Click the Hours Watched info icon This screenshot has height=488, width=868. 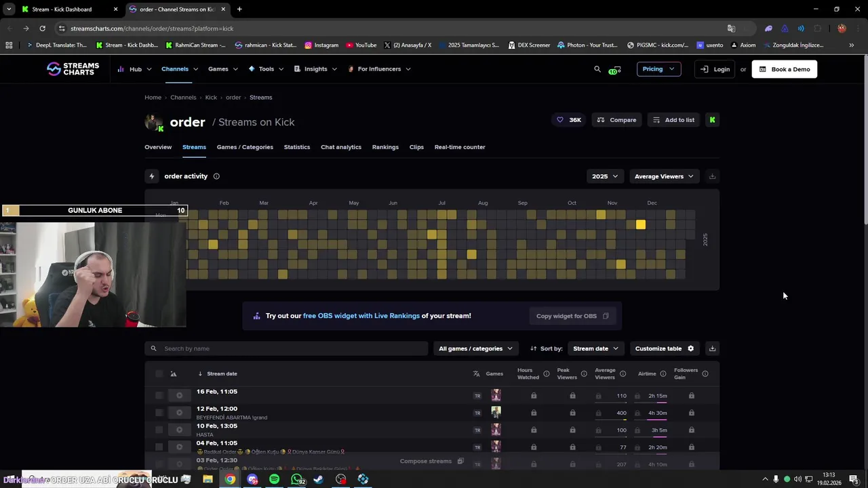(x=546, y=374)
